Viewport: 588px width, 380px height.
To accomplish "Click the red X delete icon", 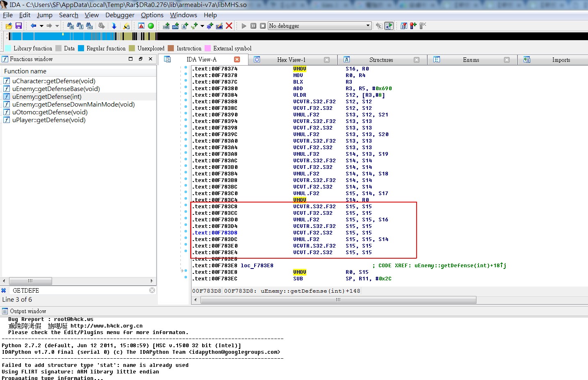I will pyautogui.click(x=229, y=26).
